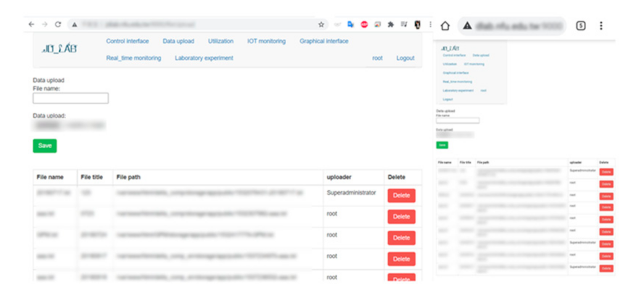
Task: Open IOT monitoring in the navbar
Action: tap(266, 41)
